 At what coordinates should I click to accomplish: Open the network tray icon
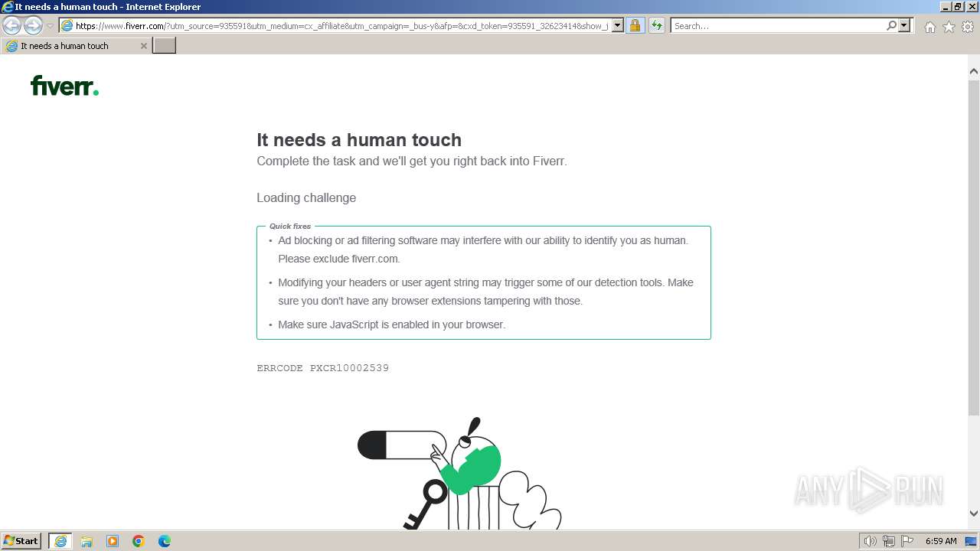(x=889, y=541)
